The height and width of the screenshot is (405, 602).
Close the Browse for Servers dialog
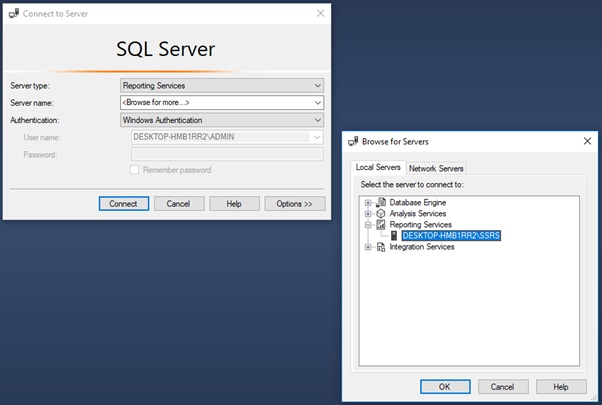(587, 141)
